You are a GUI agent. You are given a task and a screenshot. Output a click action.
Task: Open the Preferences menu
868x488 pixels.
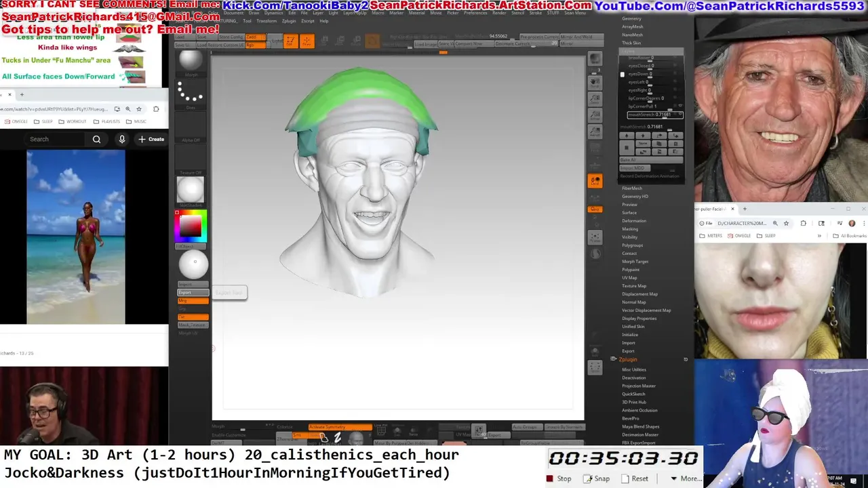pyautogui.click(x=475, y=13)
